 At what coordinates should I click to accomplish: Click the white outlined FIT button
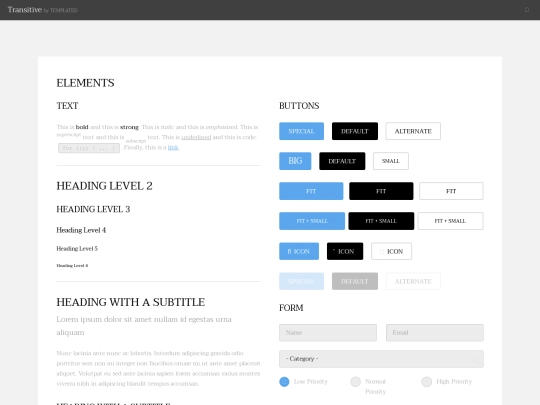[451, 191]
